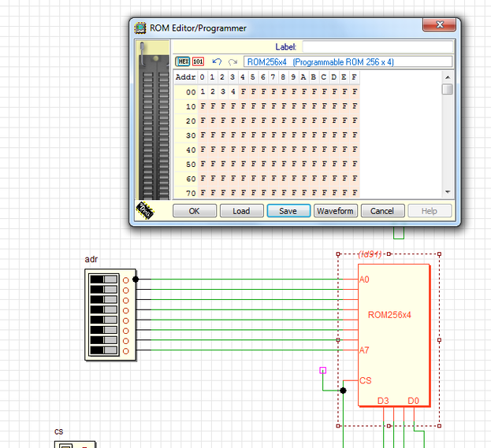Toggle the first adr DIP switch

pos(103,280)
